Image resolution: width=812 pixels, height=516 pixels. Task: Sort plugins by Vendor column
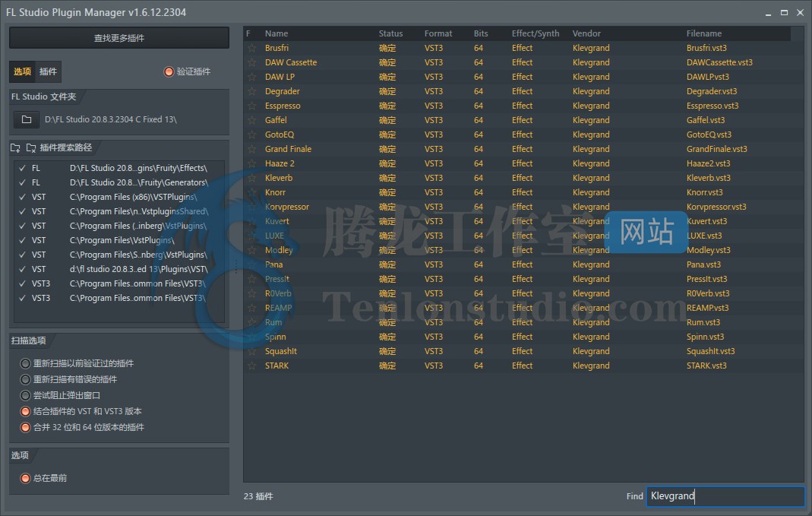click(586, 33)
